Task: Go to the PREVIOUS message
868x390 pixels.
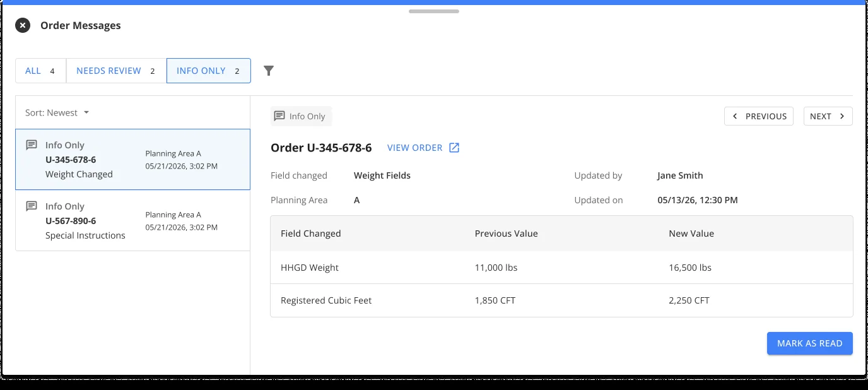Action: click(759, 116)
